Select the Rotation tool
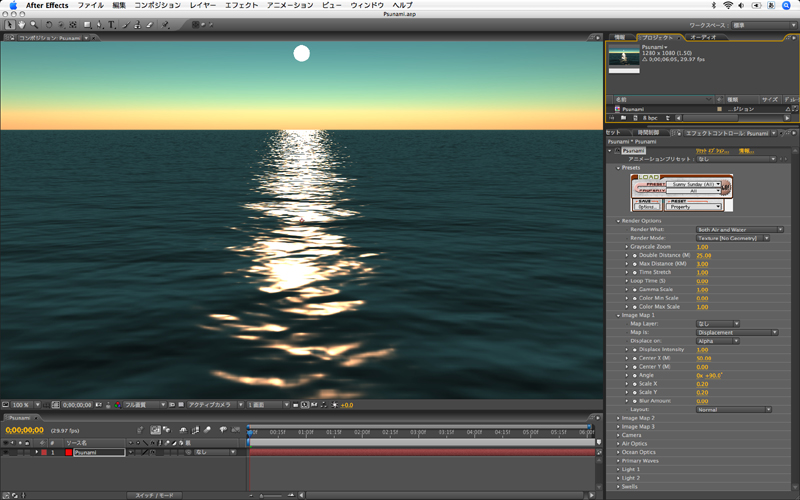This screenshot has width=800, height=500. [49, 24]
